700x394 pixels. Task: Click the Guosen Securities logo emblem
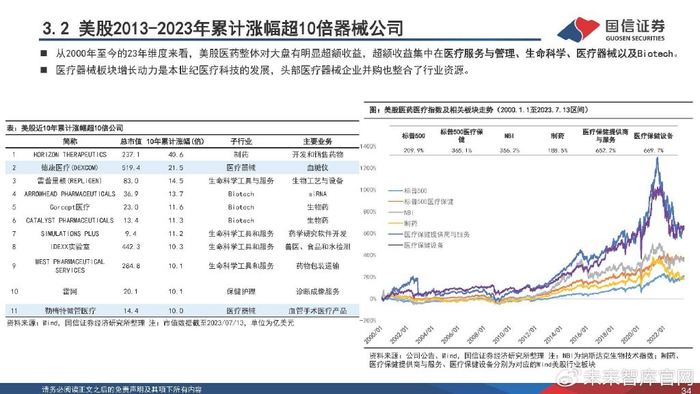[x=578, y=29]
